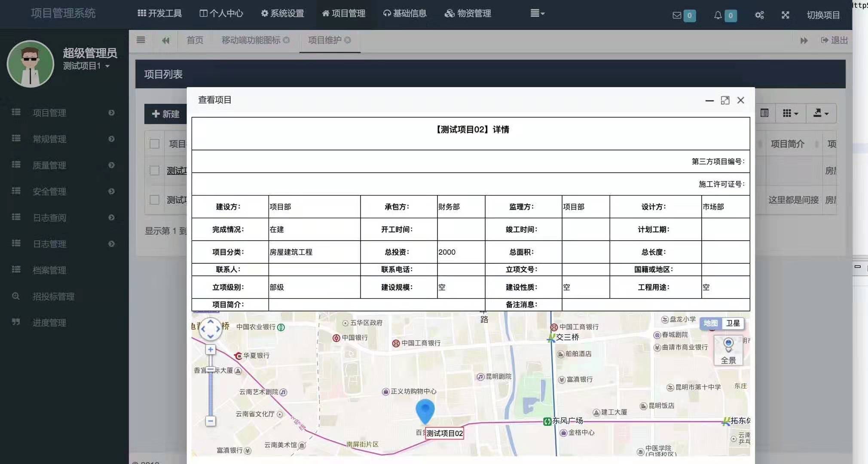Open the 系统设置 top menu
Viewport: 868px width, 464px height.
click(x=282, y=13)
